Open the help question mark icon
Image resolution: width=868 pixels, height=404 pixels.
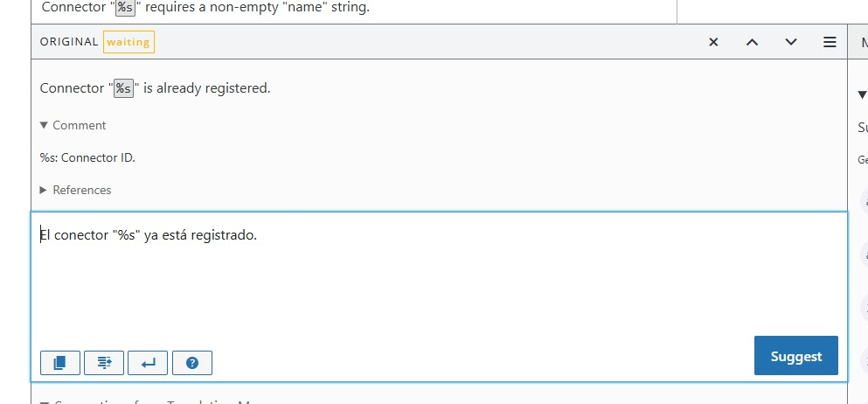[x=192, y=362]
